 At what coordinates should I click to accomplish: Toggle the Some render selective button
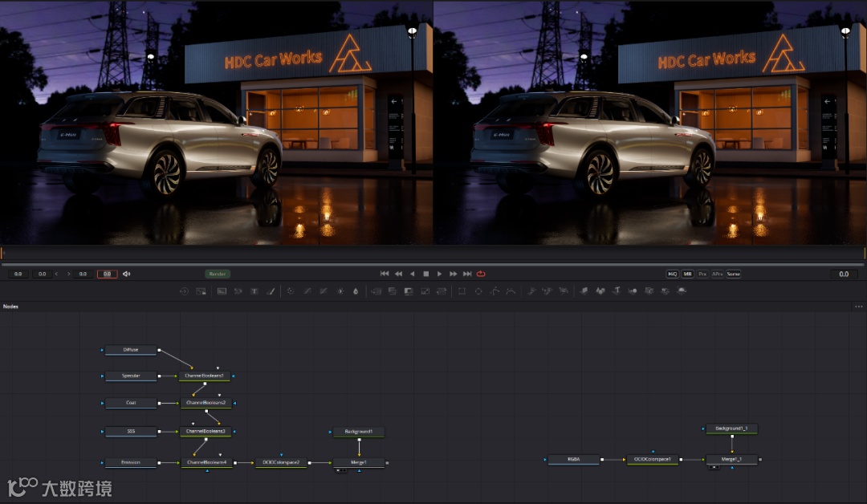pyautogui.click(x=733, y=274)
